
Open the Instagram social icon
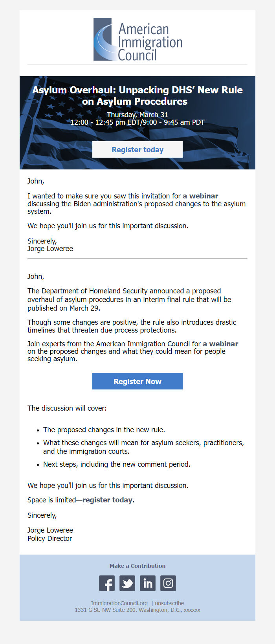pyautogui.click(x=168, y=583)
